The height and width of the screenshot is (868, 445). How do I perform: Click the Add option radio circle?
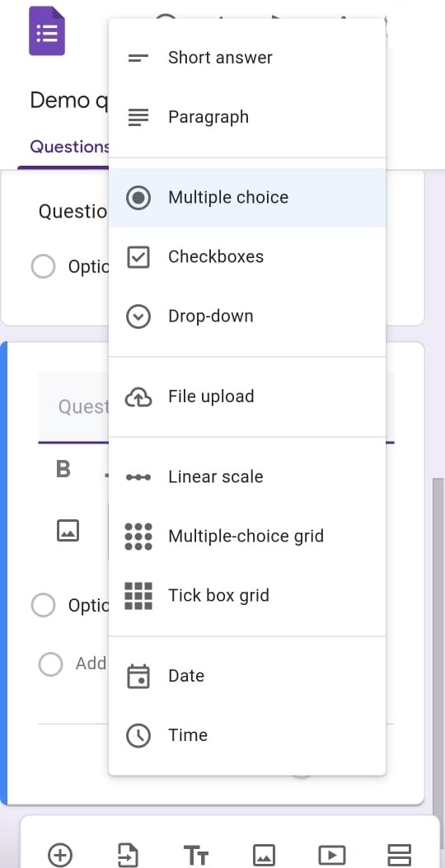[x=50, y=664]
